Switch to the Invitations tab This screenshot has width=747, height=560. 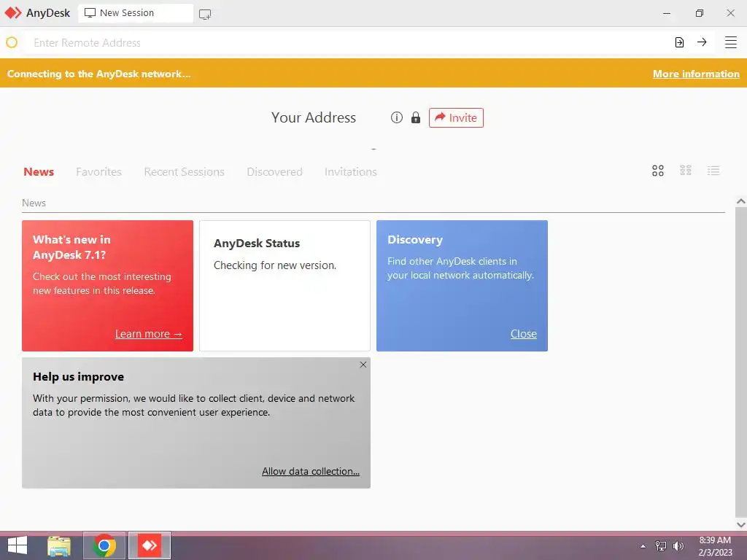[x=351, y=171]
